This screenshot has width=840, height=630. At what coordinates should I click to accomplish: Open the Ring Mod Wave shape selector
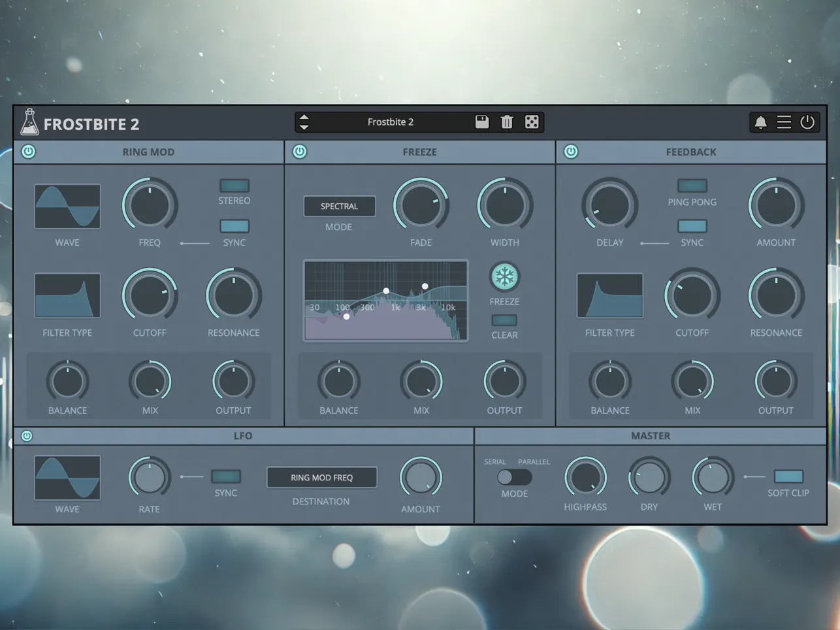click(x=67, y=207)
